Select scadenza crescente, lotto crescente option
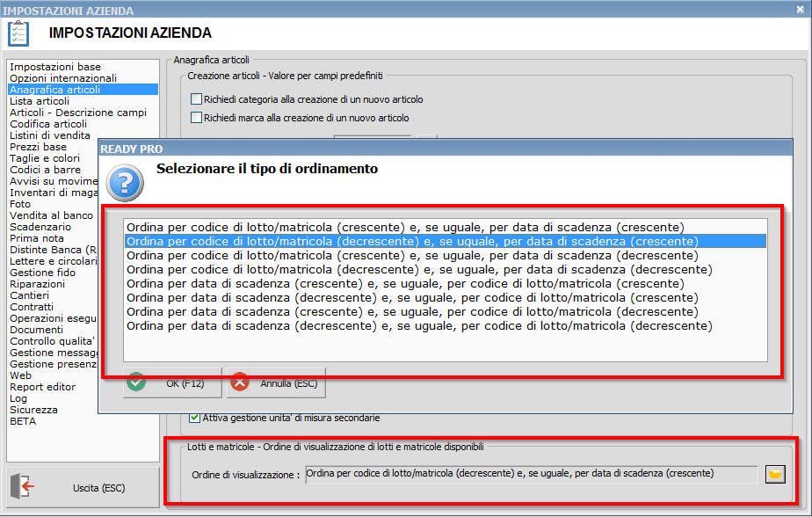This screenshot has width=812, height=517. (445, 283)
